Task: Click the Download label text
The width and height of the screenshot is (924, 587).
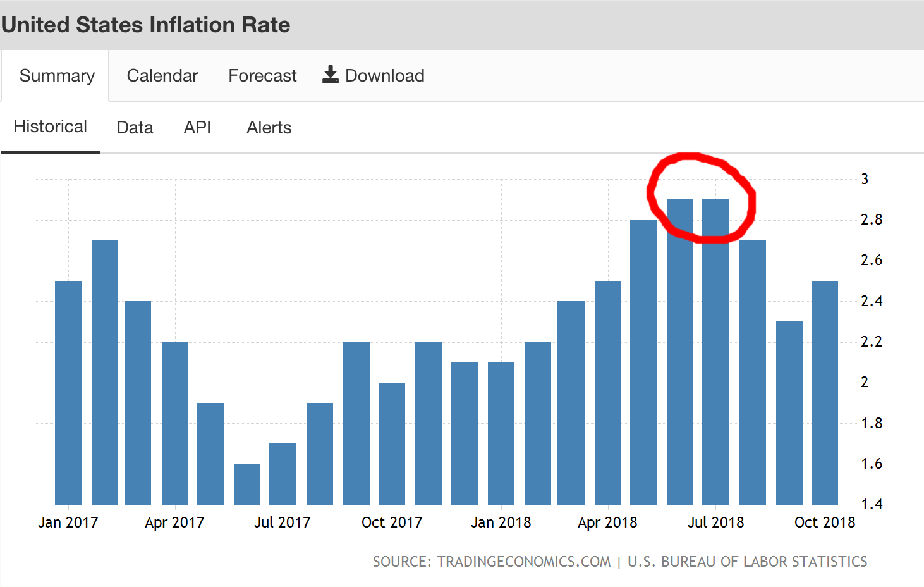Action: [x=385, y=76]
